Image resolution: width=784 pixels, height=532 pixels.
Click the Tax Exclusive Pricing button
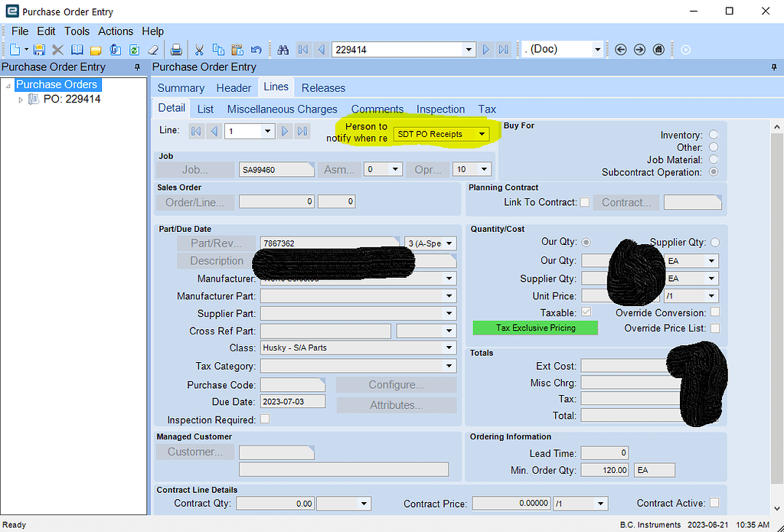point(534,328)
